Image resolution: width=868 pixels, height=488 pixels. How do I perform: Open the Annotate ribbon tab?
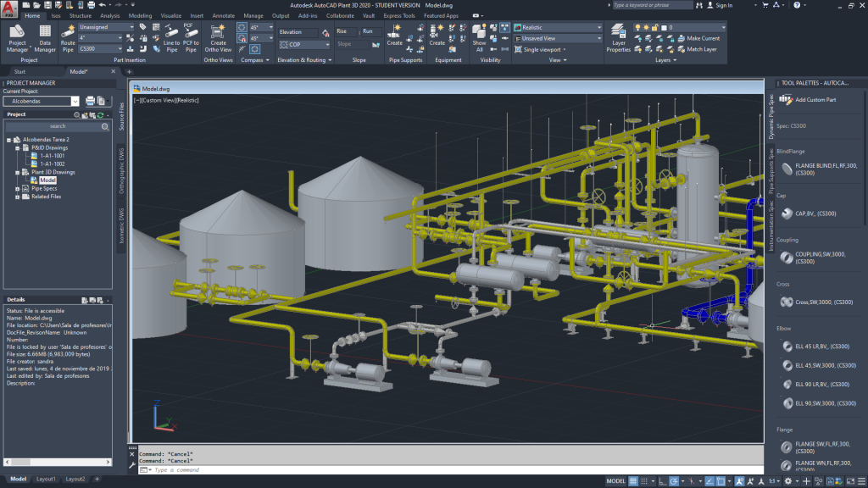point(223,15)
